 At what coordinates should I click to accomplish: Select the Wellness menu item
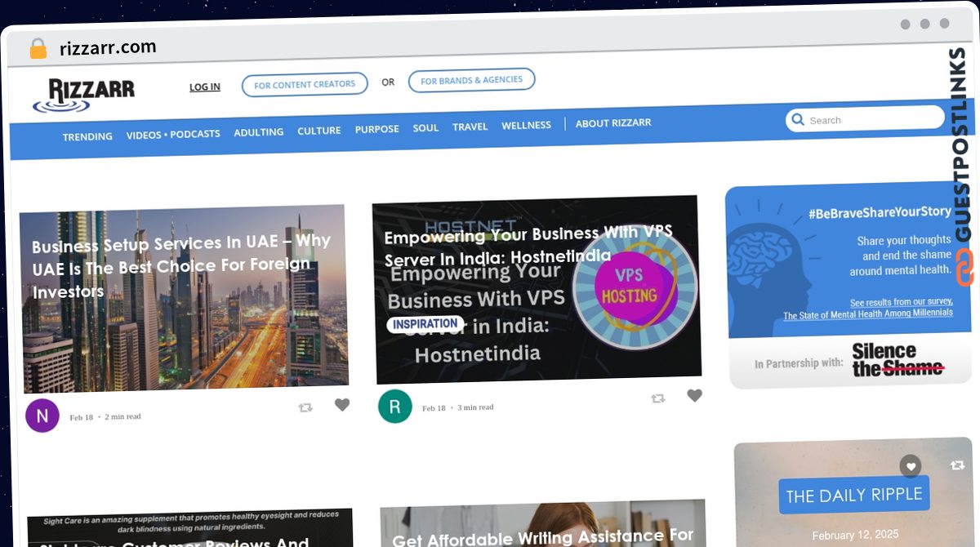click(527, 125)
